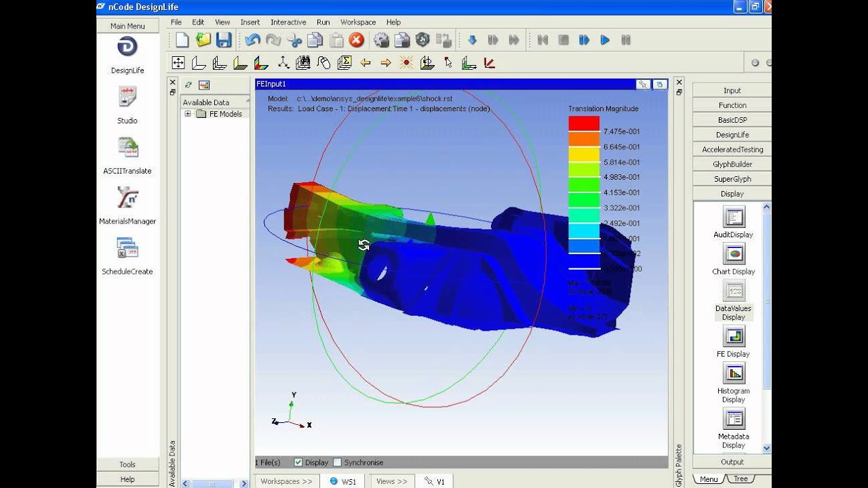
Task: Switch to the WS1 workspace tab
Action: pos(342,481)
